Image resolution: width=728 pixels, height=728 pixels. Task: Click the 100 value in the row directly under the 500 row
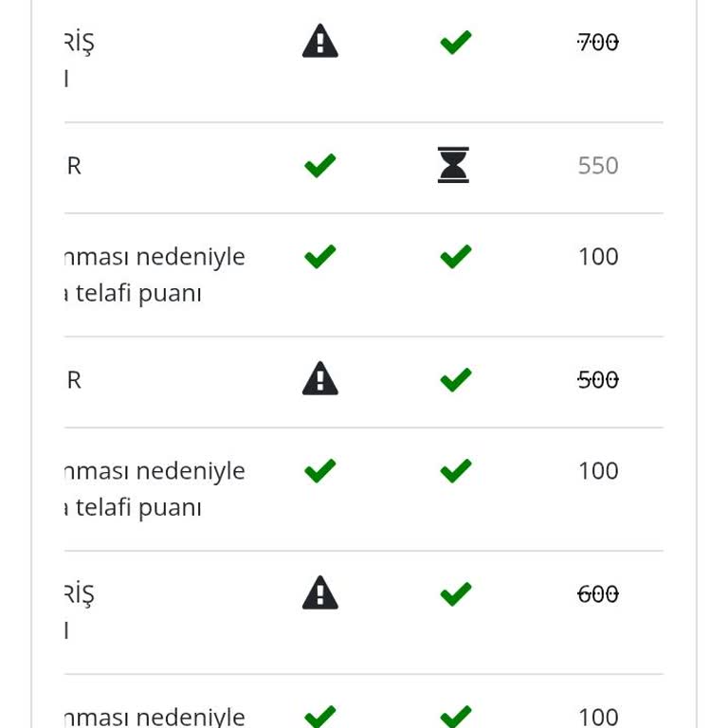point(598,471)
